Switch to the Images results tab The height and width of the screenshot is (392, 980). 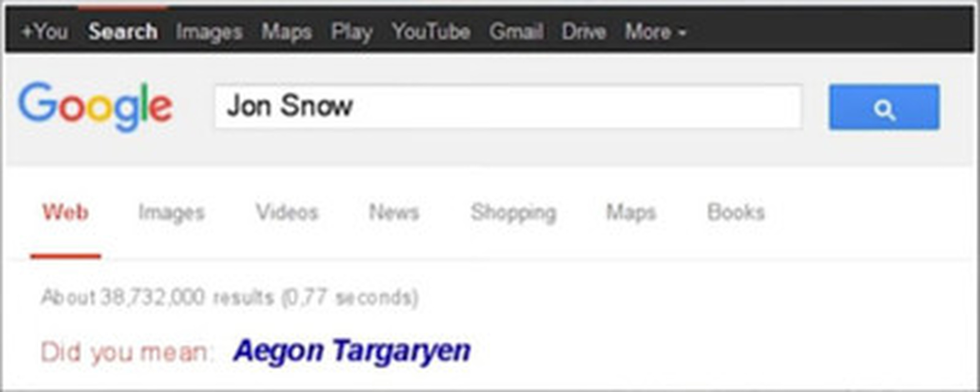pyautogui.click(x=171, y=213)
